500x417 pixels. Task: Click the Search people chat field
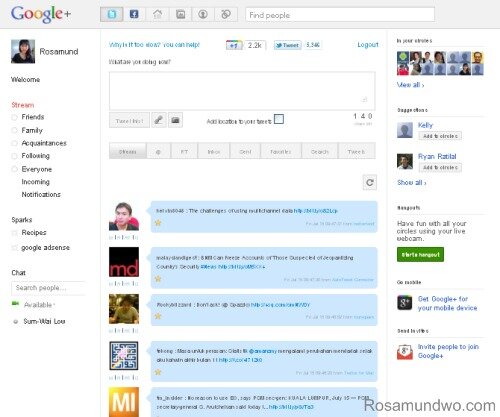pyautogui.click(x=48, y=288)
